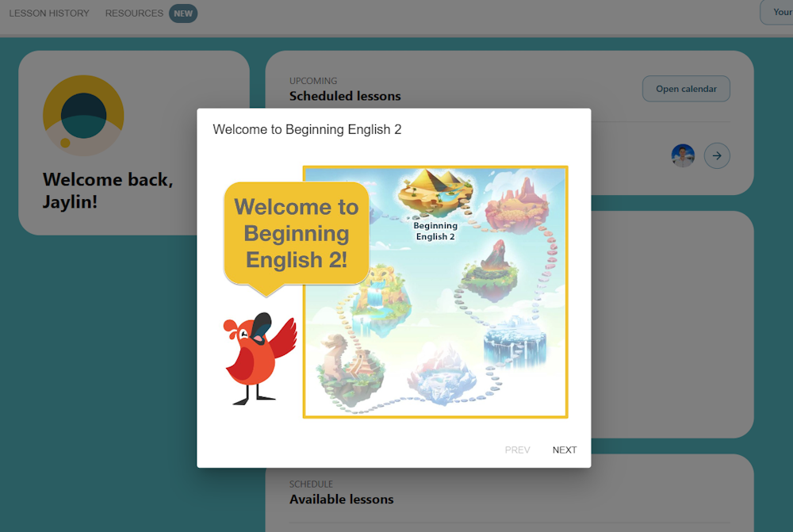This screenshot has width=793, height=532.
Task: Click the NEW badge beside Resources
Action: pyautogui.click(x=183, y=13)
